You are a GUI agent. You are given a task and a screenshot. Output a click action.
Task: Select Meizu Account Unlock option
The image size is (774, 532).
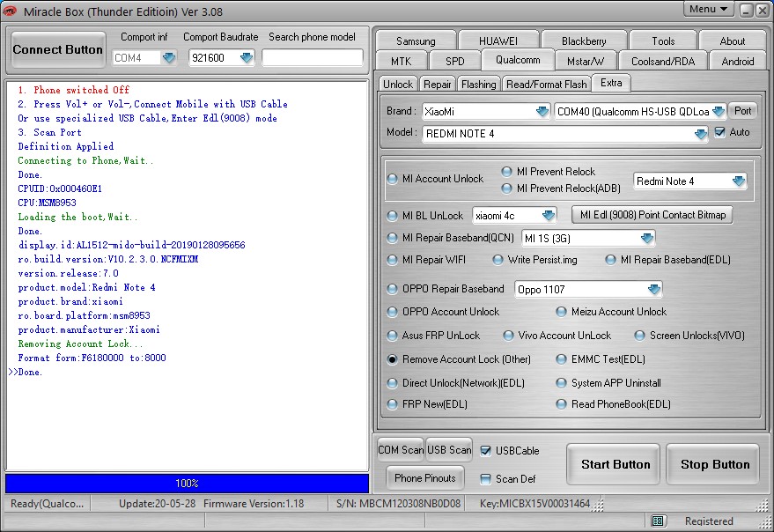click(x=561, y=312)
